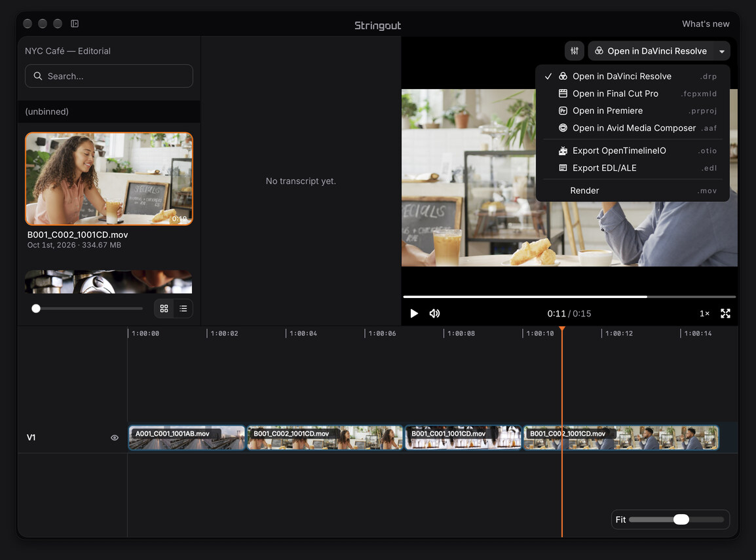756x560 pixels.
Task: Click the Premiere Pr icon
Action: pyautogui.click(x=563, y=111)
